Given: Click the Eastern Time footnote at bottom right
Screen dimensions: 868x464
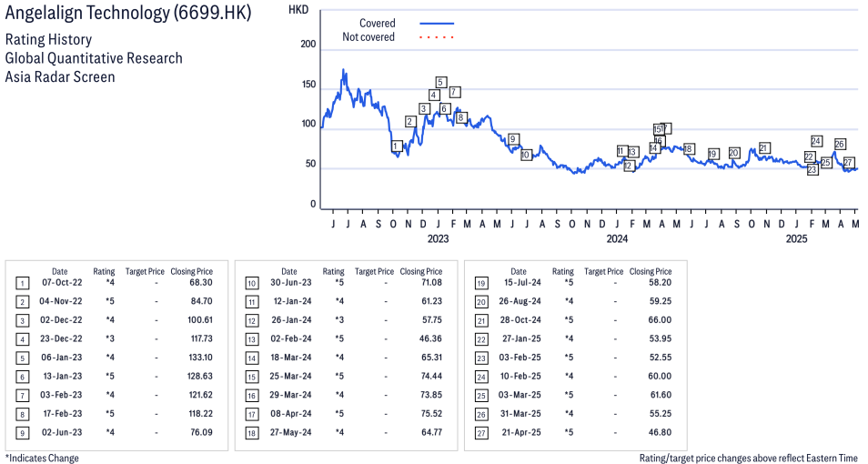Looking at the screenshot, I should 749,458.
